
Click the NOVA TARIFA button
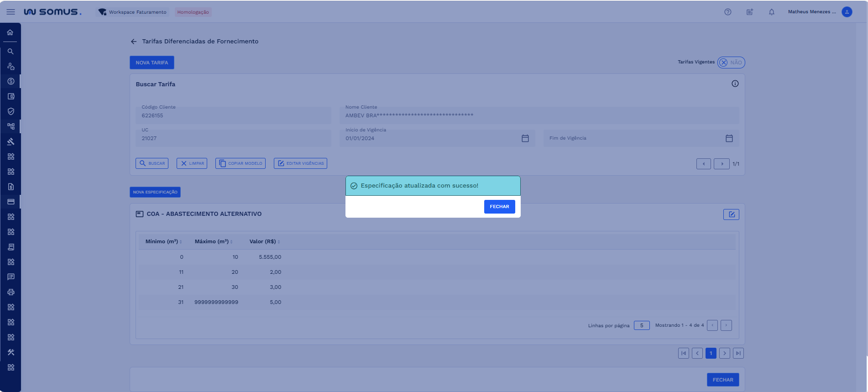pos(152,63)
